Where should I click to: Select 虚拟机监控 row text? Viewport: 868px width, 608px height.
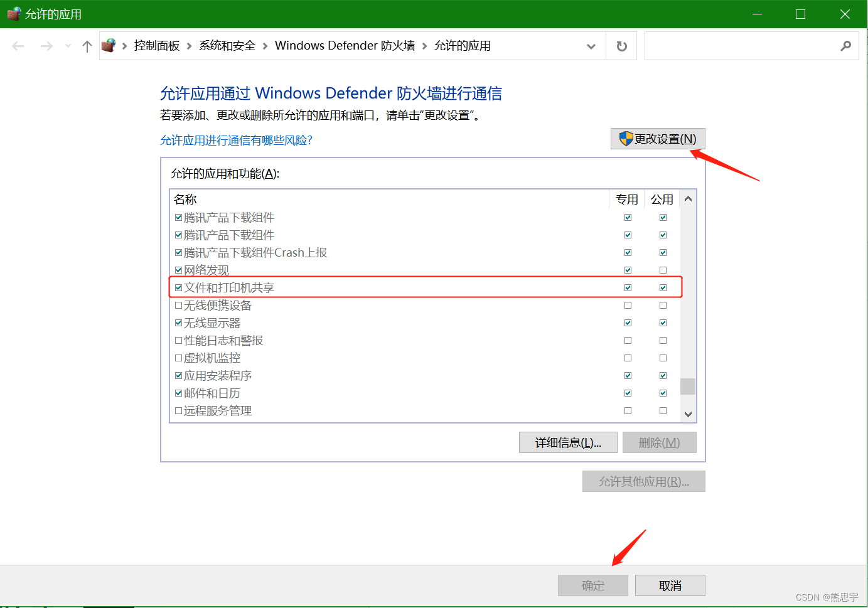pyautogui.click(x=212, y=358)
